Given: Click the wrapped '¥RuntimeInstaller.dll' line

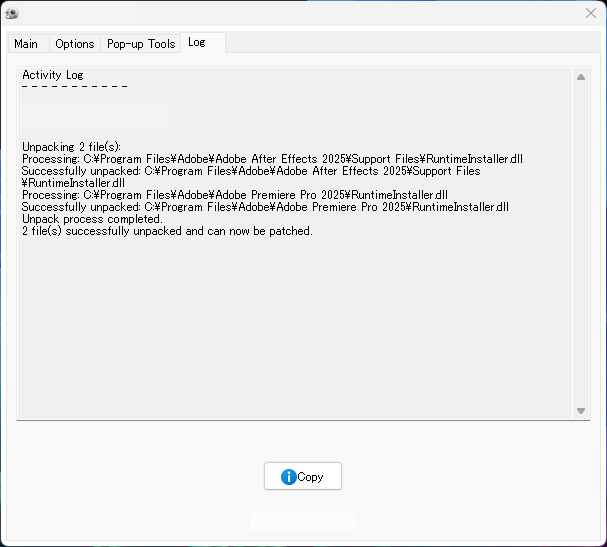Looking at the screenshot, I should pos(73,183).
